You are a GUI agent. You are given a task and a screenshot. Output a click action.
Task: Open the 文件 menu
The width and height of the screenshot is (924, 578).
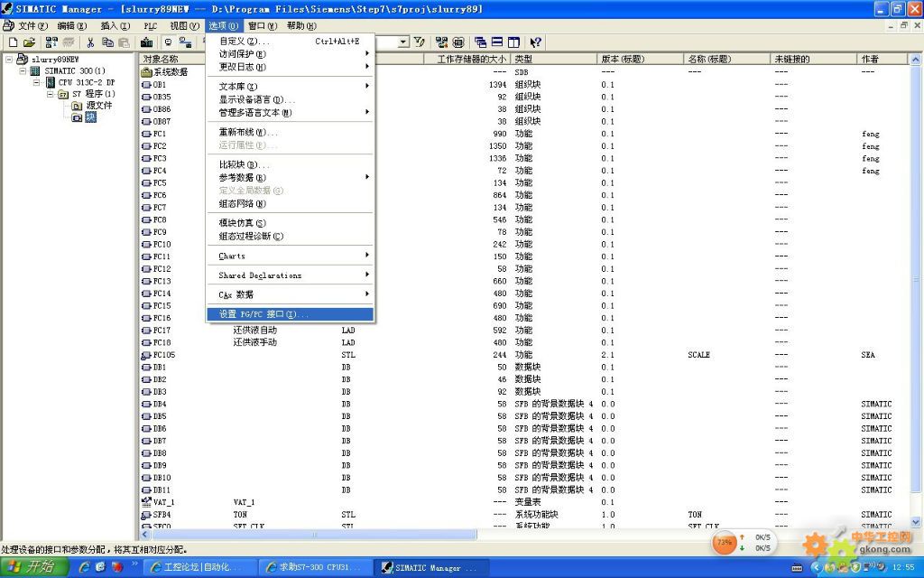pyautogui.click(x=32, y=26)
